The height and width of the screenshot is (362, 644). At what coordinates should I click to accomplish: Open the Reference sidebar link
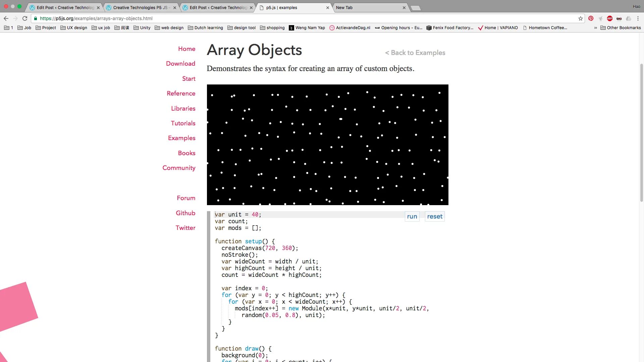click(181, 94)
